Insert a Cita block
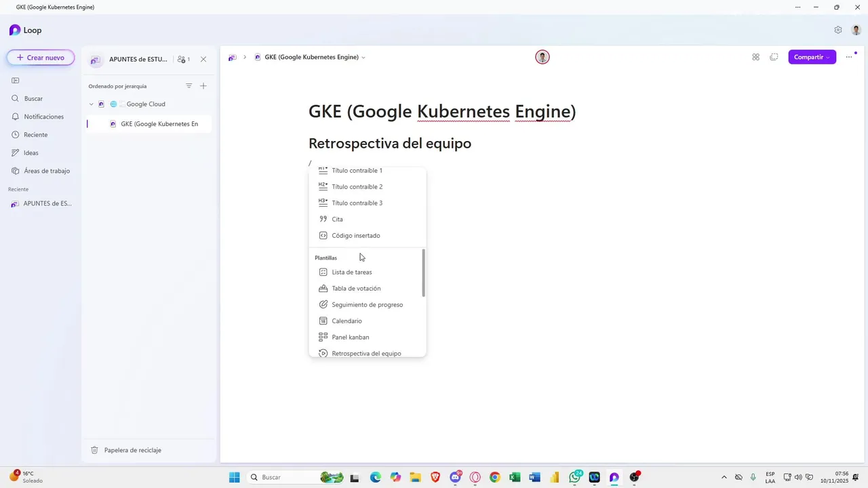868x488 pixels. pos(367,220)
